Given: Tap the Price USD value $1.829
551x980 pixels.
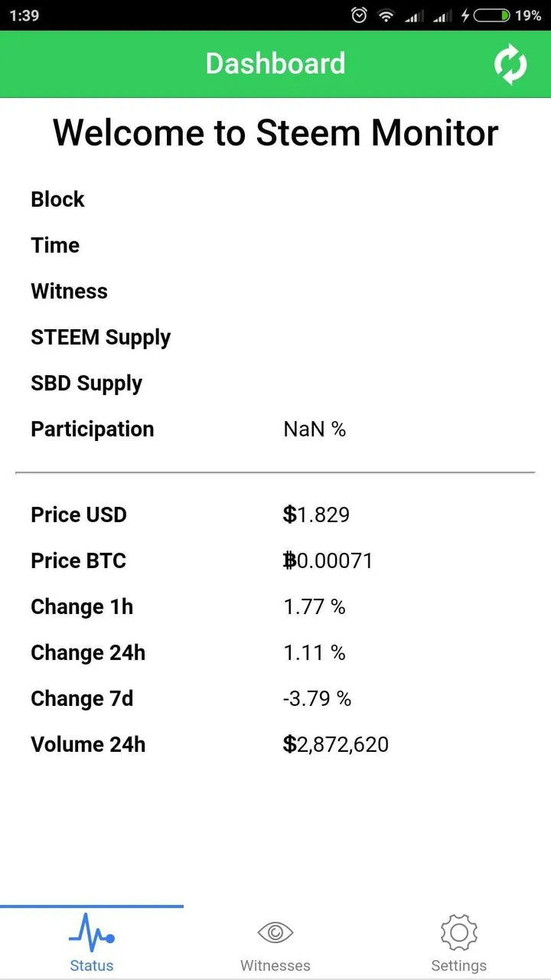Looking at the screenshot, I should 317,514.
